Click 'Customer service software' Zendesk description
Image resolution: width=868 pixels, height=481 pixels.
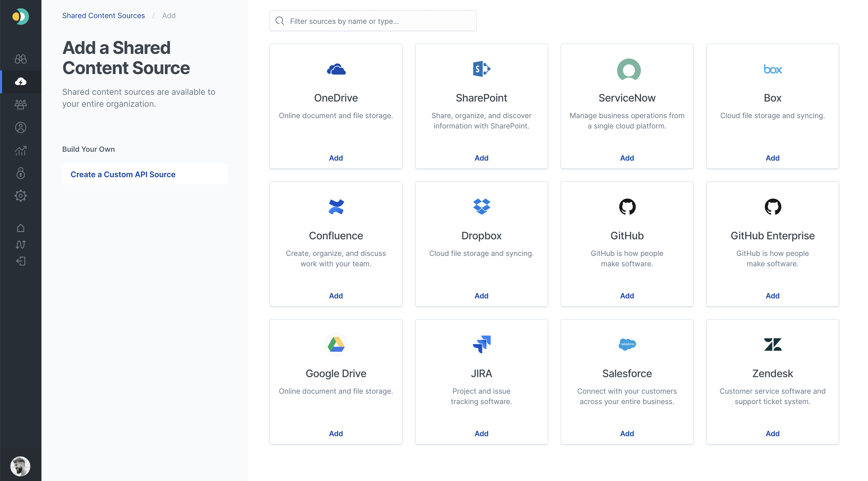[x=772, y=396]
